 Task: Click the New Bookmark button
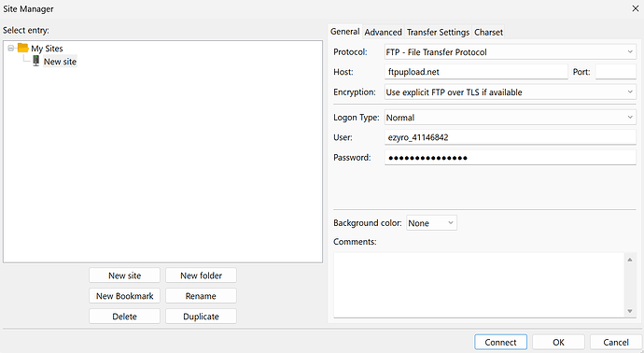tap(124, 296)
